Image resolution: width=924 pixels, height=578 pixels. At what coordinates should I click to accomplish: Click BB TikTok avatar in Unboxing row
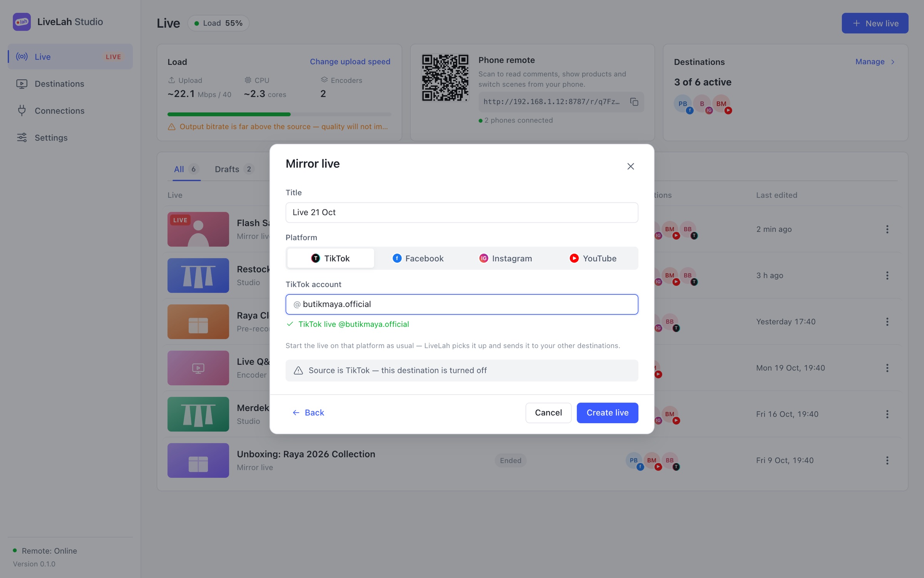click(671, 461)
